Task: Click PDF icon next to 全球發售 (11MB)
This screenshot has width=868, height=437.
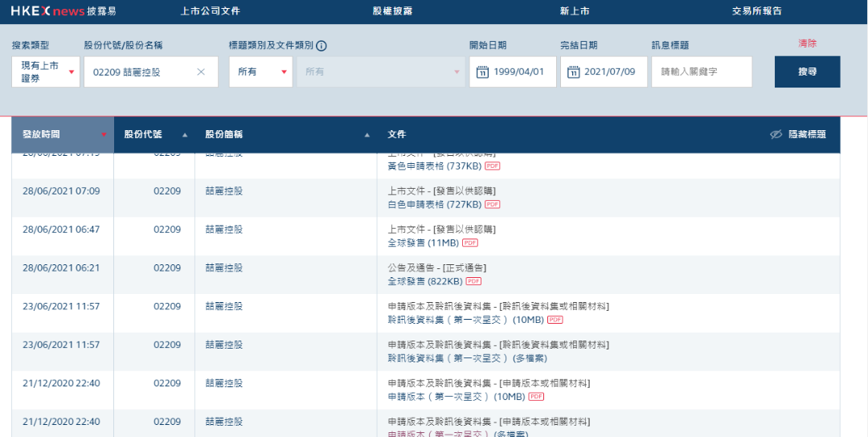Action: [470, 243]
